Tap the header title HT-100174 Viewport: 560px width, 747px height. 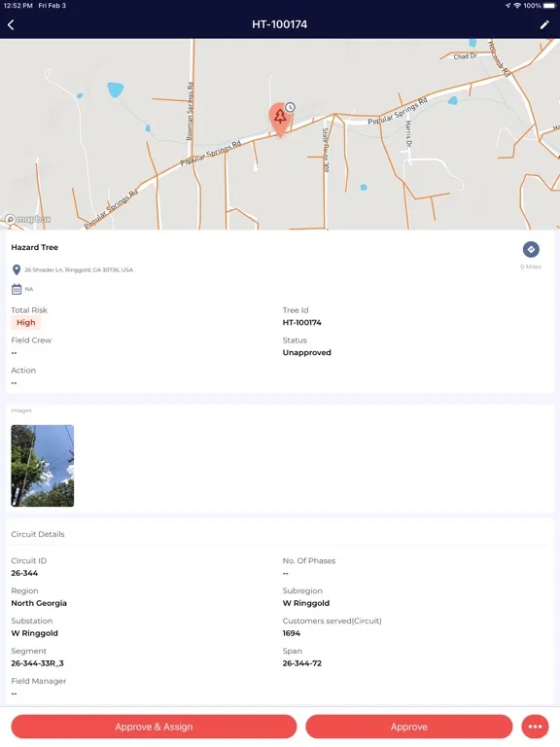(x=280, y=24)
